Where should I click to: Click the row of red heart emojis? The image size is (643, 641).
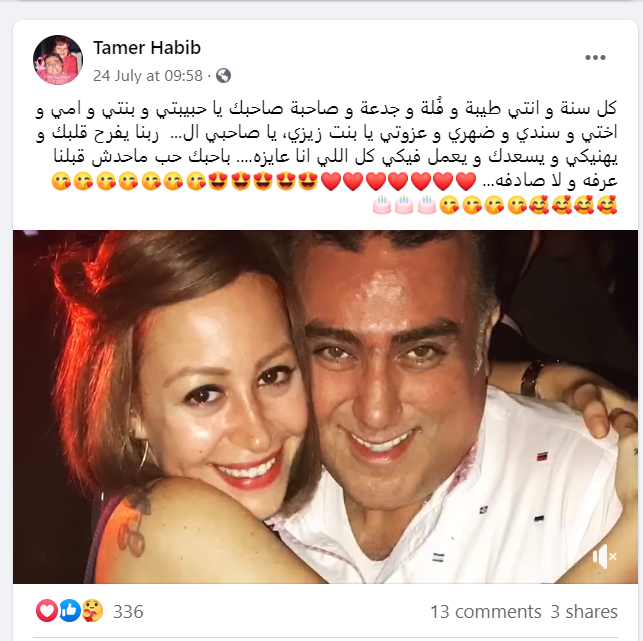(398, 181)
